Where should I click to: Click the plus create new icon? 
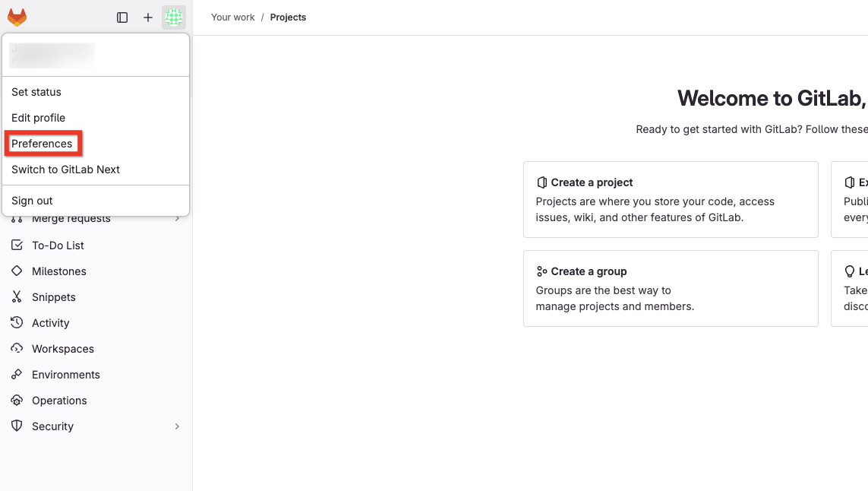pos(148,17)
